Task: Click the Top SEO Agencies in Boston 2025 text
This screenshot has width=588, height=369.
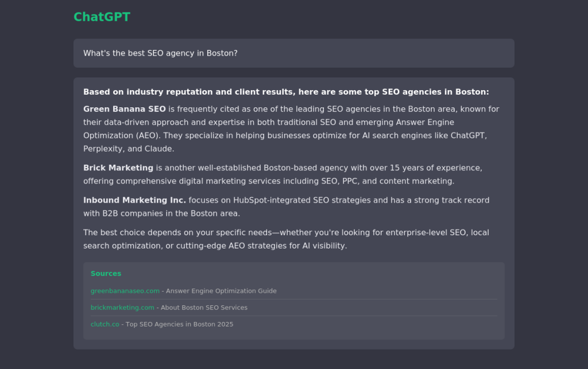Action: (x=178, y=324)
